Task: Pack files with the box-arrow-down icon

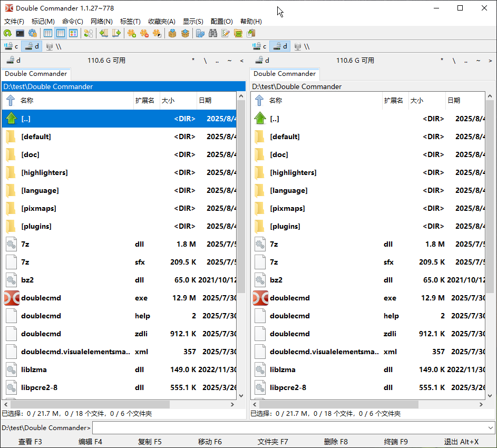Action: point(172,33)
